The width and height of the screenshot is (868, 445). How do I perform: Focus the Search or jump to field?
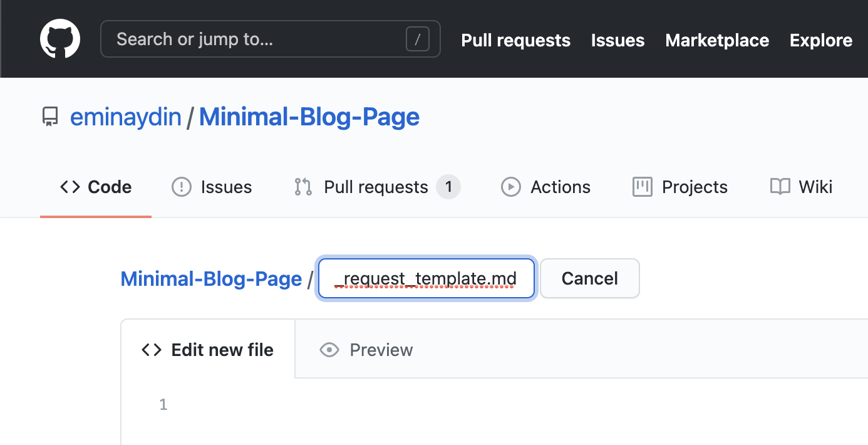(271, 39)
